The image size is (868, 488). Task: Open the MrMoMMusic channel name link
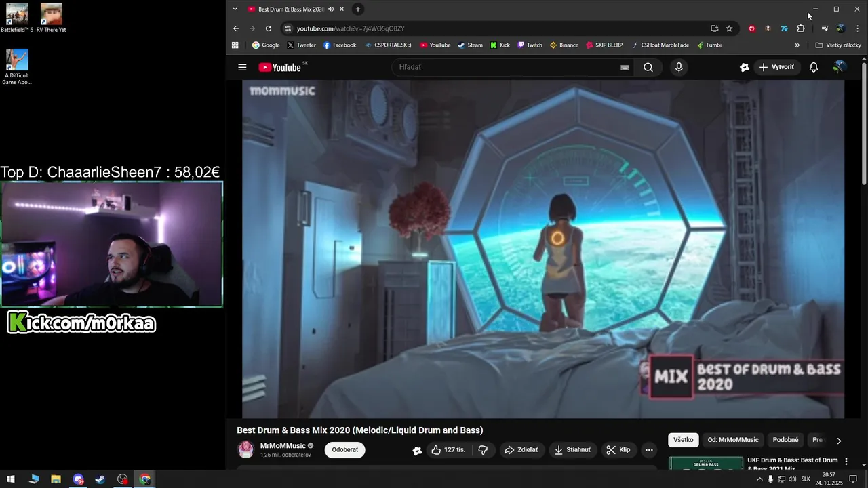[x=283, y=446]
